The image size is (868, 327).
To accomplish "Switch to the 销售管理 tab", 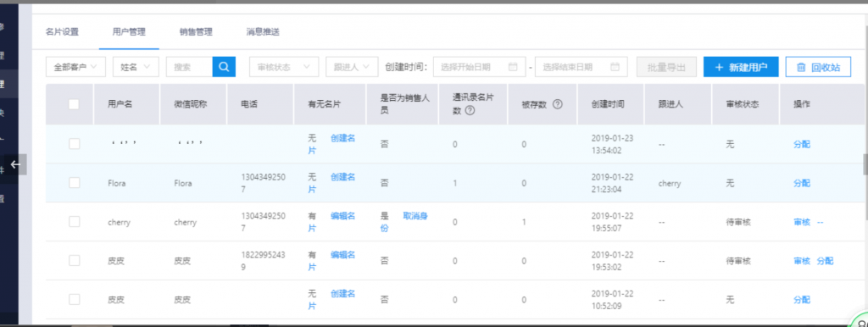I will 196,32.
